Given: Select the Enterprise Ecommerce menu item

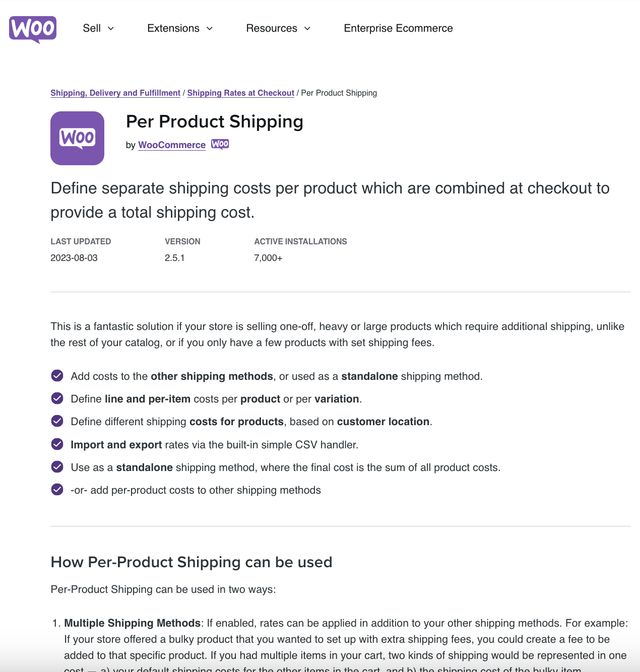Looking at the screenshot, I should tap(398, 29).
